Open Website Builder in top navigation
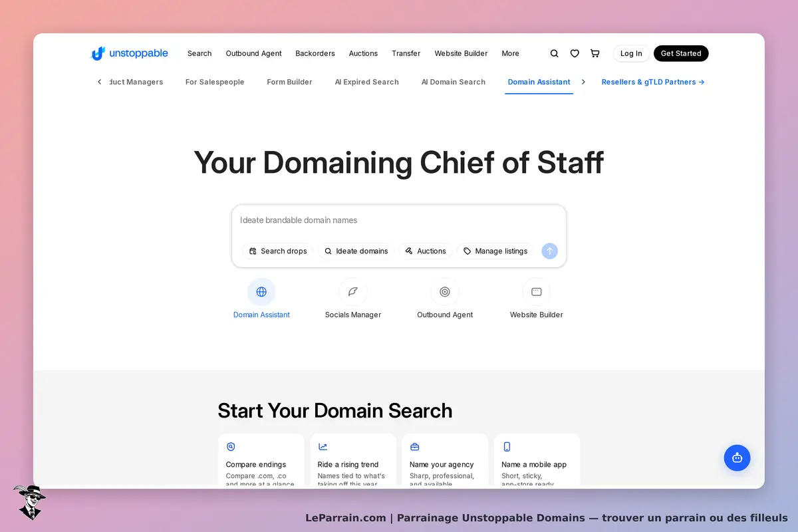 coord(461,53)
